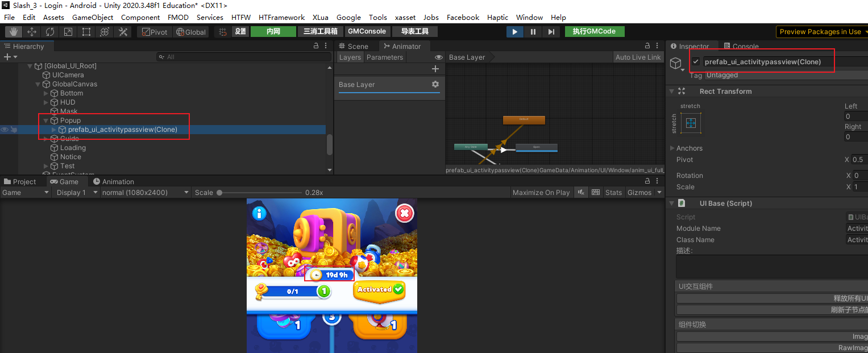Switch to the Scene tab
This screenshot has width=868, height=353.
pos(353,46)
